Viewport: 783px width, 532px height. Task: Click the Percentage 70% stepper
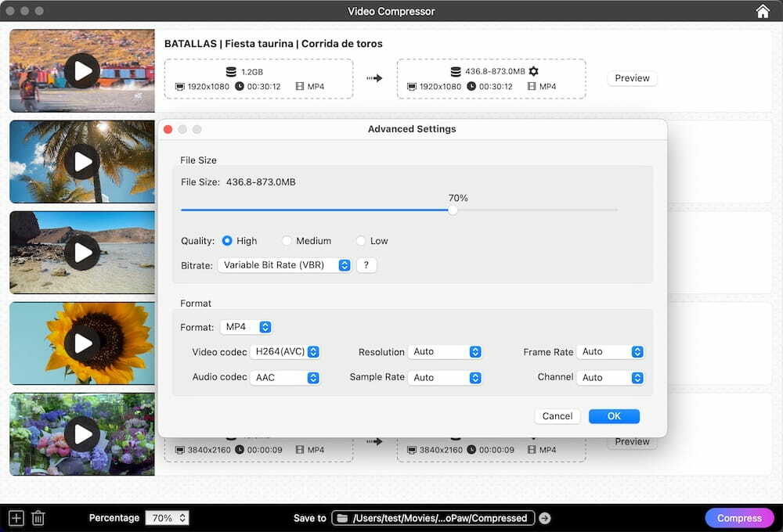[x=167, y=518]
